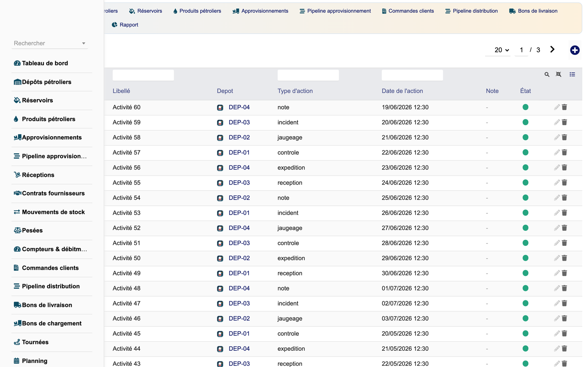This screenshot has width=588, height=367.
Task: Clear filters with the crossed magnifier icon
Action: coord(559,74)
